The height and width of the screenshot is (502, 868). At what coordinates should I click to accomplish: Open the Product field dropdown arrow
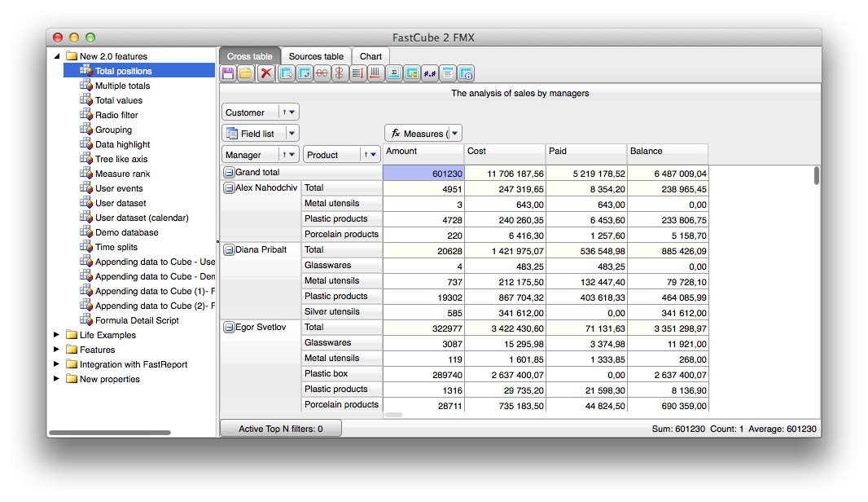click(374, 155)
